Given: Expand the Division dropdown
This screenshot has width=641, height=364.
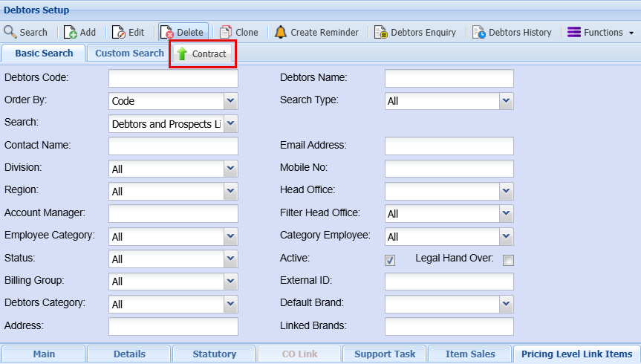Looking at the screenshot, I should coord(230,169).
